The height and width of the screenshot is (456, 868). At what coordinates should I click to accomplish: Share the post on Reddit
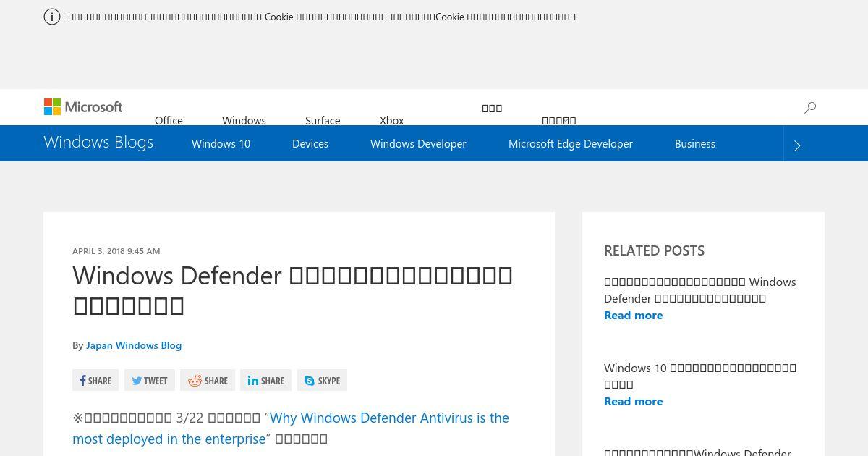208,381
